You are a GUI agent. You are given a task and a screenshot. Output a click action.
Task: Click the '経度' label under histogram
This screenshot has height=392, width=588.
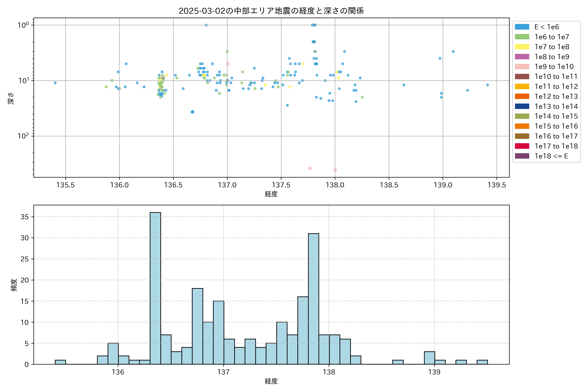[x=271, y=381]
